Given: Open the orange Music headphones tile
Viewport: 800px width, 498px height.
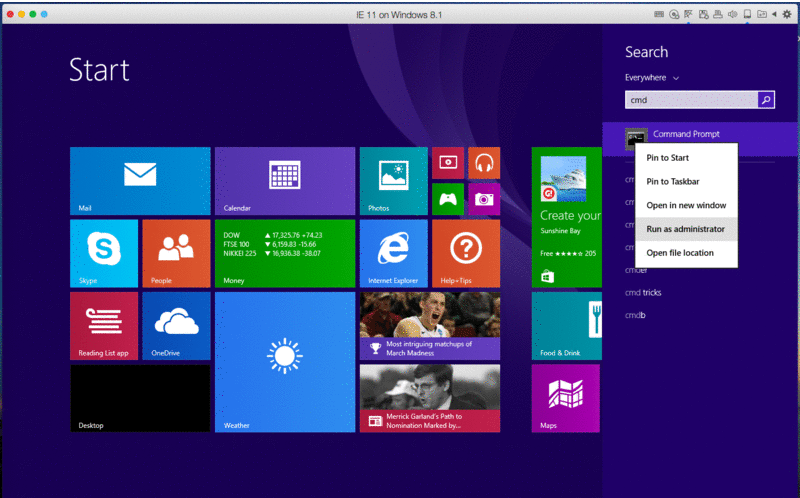Looking at the screenshot, I should 484,163.
